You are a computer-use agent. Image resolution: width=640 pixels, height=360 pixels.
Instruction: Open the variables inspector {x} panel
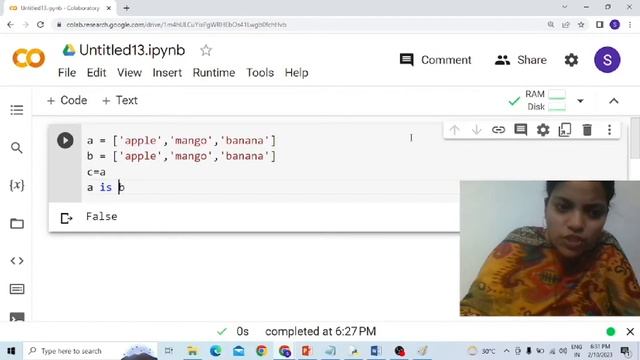[17, 185]
